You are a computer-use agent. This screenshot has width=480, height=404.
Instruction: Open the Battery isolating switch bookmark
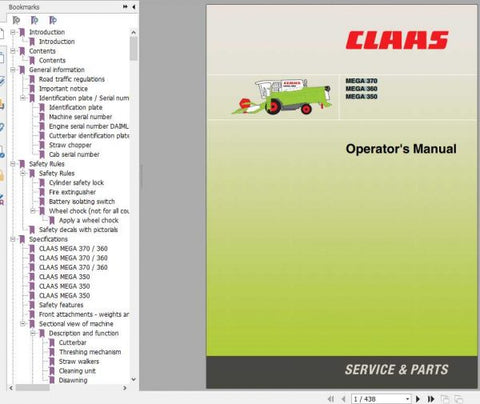point(82,201)
